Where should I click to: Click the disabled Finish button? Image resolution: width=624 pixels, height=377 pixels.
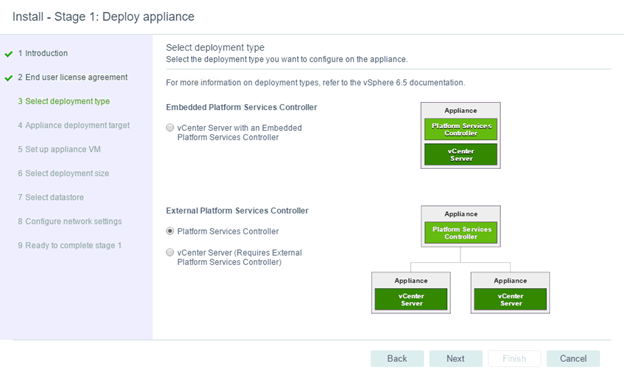click(514, 359)
